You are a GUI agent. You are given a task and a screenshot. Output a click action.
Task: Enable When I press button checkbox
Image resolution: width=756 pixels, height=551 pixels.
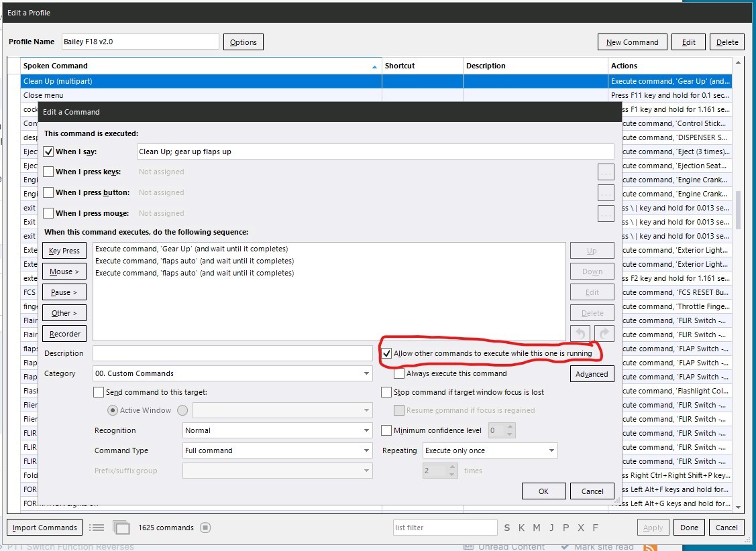(48, 192)
